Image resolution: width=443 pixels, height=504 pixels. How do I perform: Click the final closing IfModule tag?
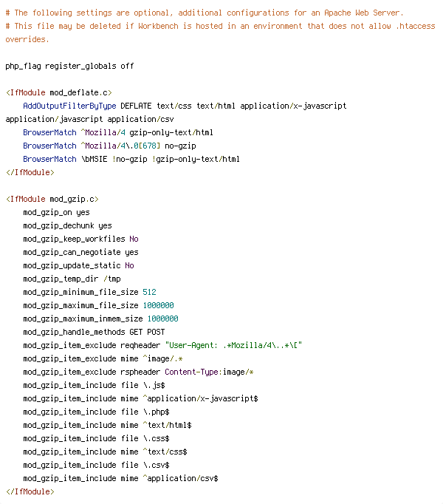pyautogui.click(x=30, y=491)
